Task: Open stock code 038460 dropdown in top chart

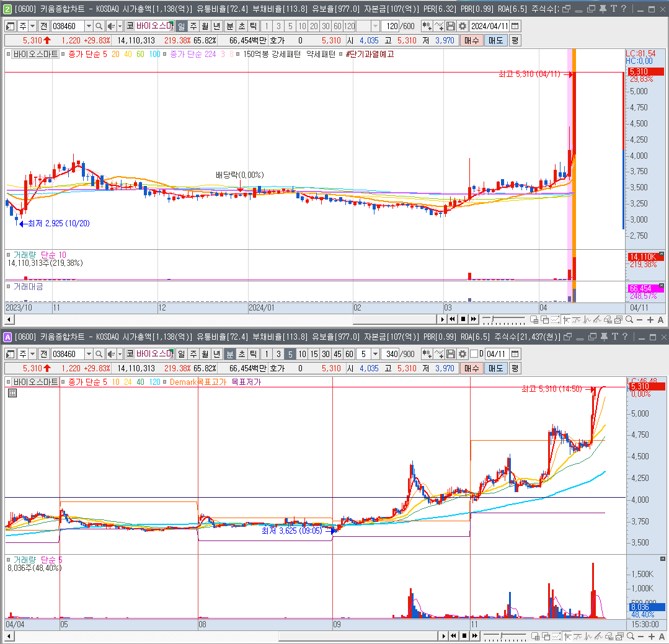Action: click(x=88, y=27)
